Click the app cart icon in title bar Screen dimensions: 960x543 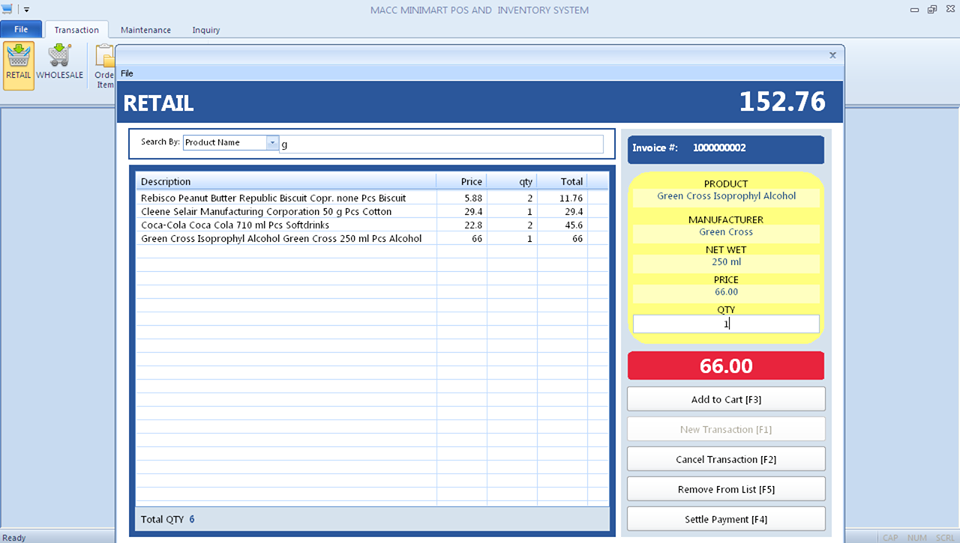click(x=7, y=9)
